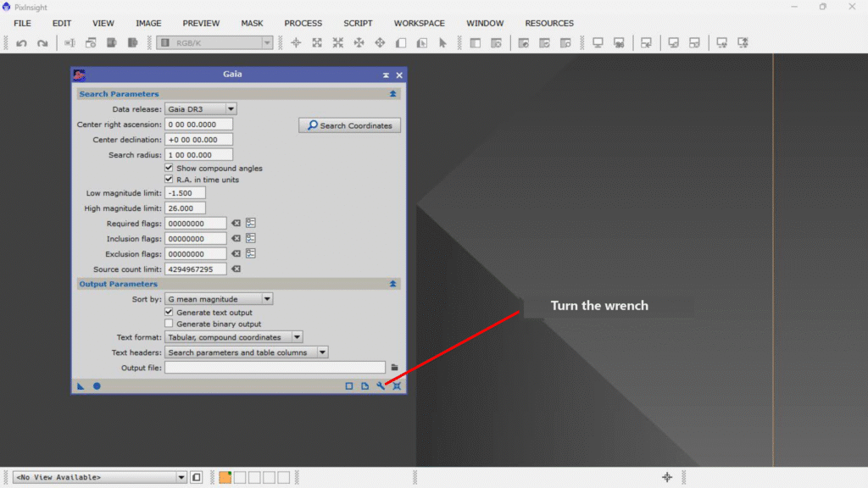
Task: Click the Output file text field
Action: pos(275,368)
